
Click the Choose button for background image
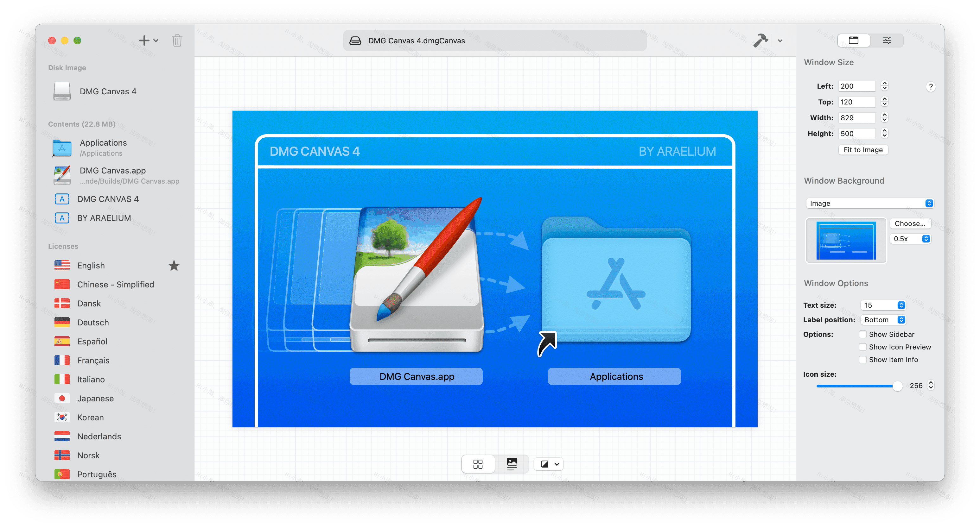coord(910,223)
